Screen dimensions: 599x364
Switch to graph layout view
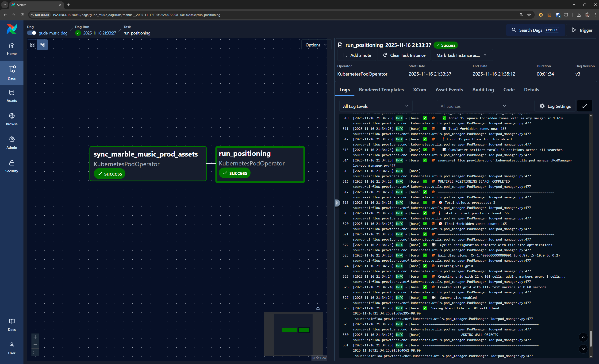(42, 45)
